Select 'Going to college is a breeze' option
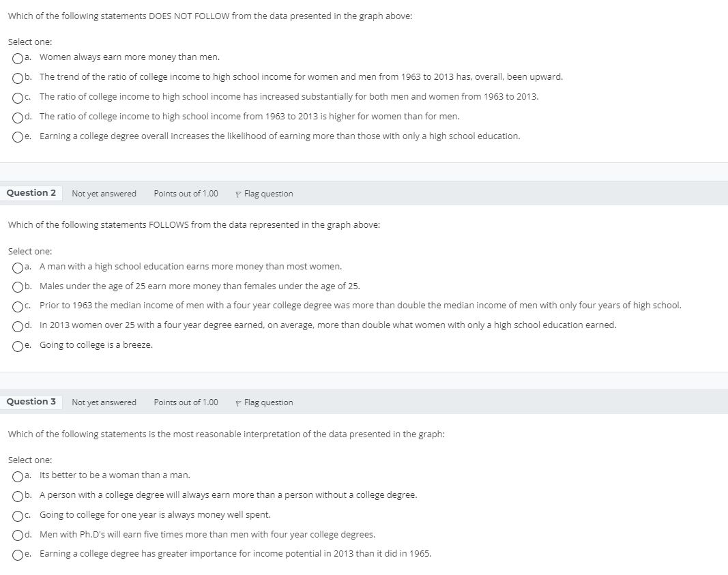Viewport: 728px width, 575px height. tap(18, 345)
